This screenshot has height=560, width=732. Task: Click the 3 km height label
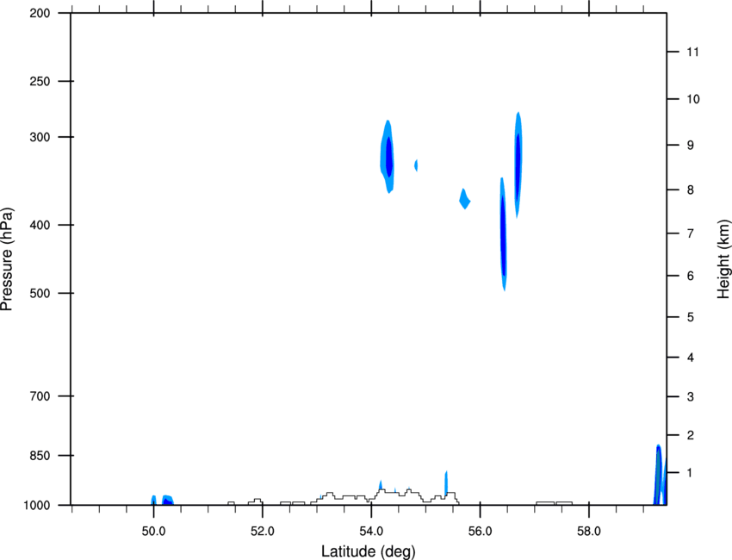coord(691,397)
